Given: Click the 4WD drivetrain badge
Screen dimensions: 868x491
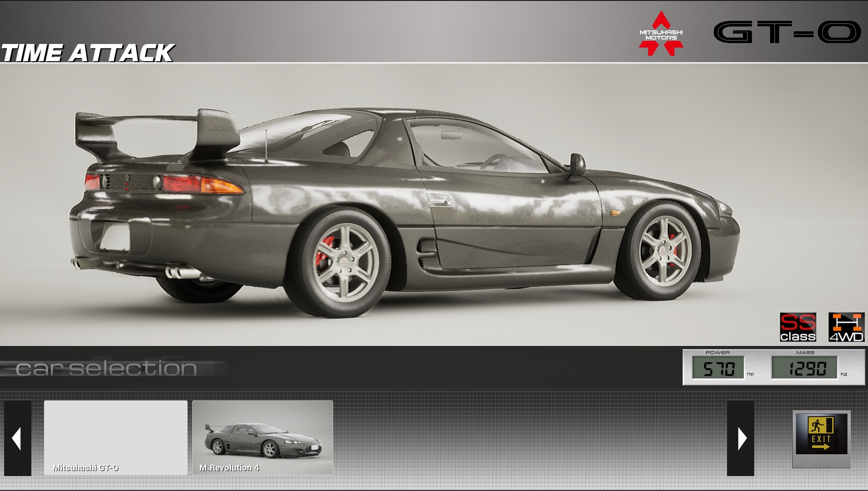Looking at the screenshot, I should 846,327.
